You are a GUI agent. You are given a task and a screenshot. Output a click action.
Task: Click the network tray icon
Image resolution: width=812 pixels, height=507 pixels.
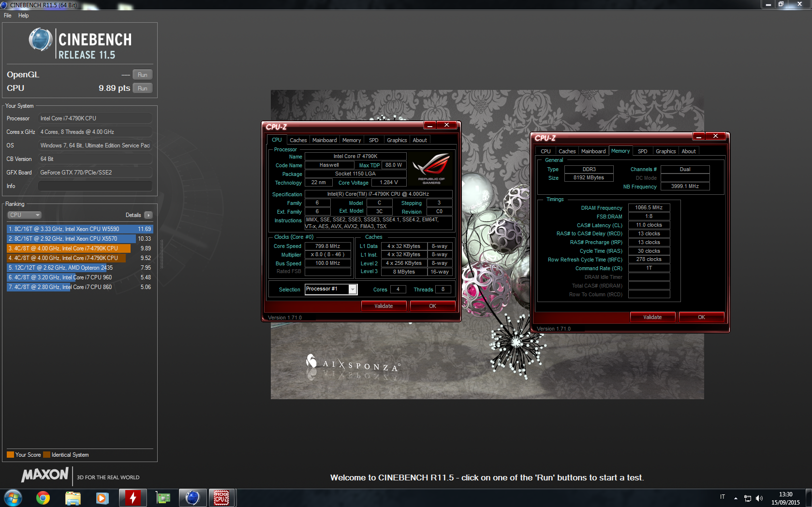(x=748, y=498)
